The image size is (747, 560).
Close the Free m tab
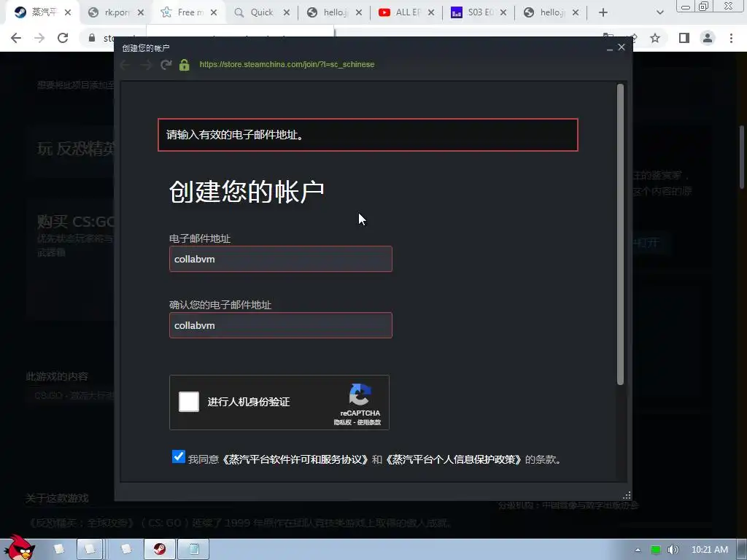click(214, 12)
